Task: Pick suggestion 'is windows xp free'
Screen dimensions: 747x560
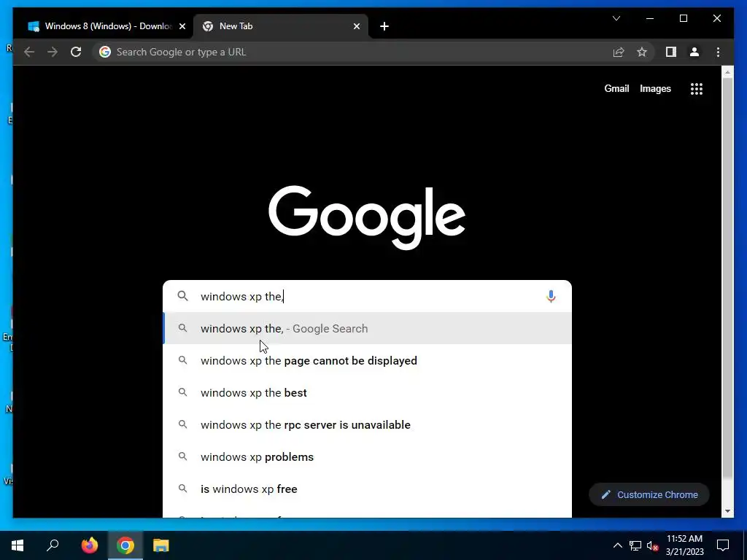Action: (x=368, y=489)
